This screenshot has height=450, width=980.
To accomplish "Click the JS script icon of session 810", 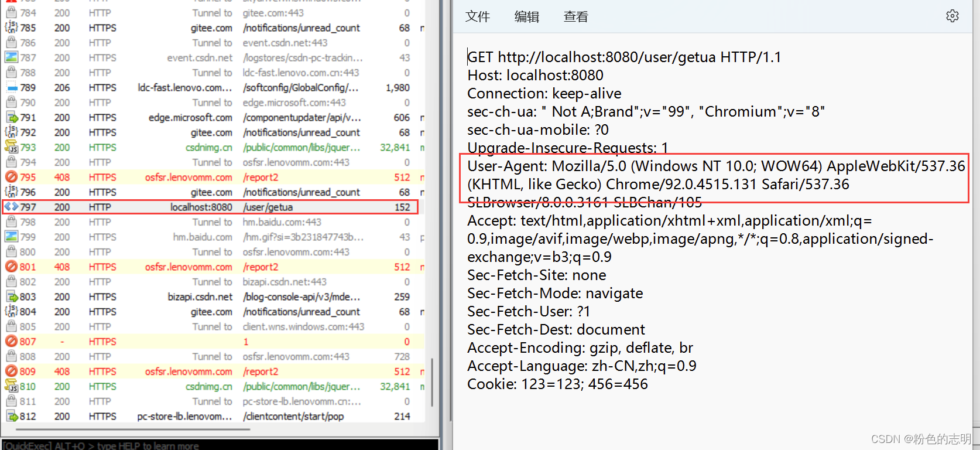I will [11, 386].
